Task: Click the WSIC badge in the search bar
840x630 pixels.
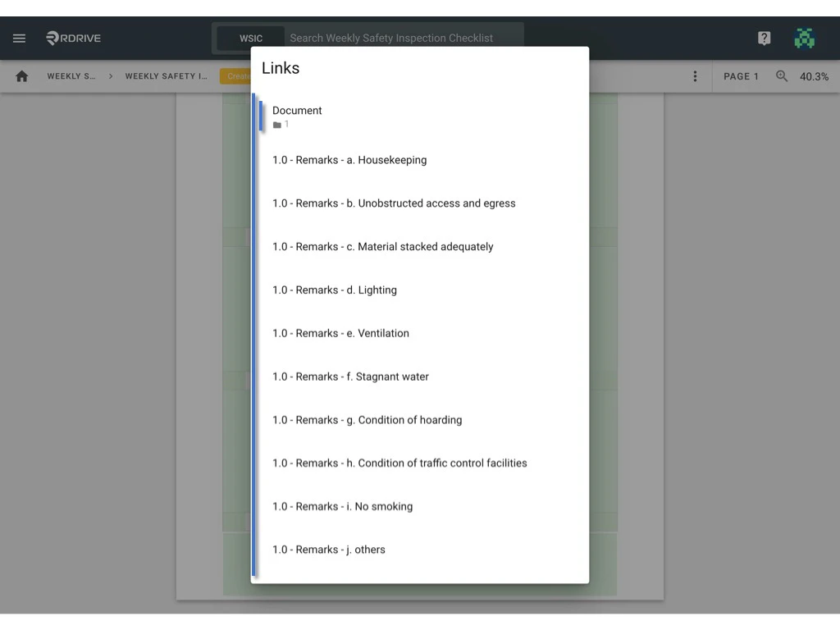Action: tap(250, 38)
